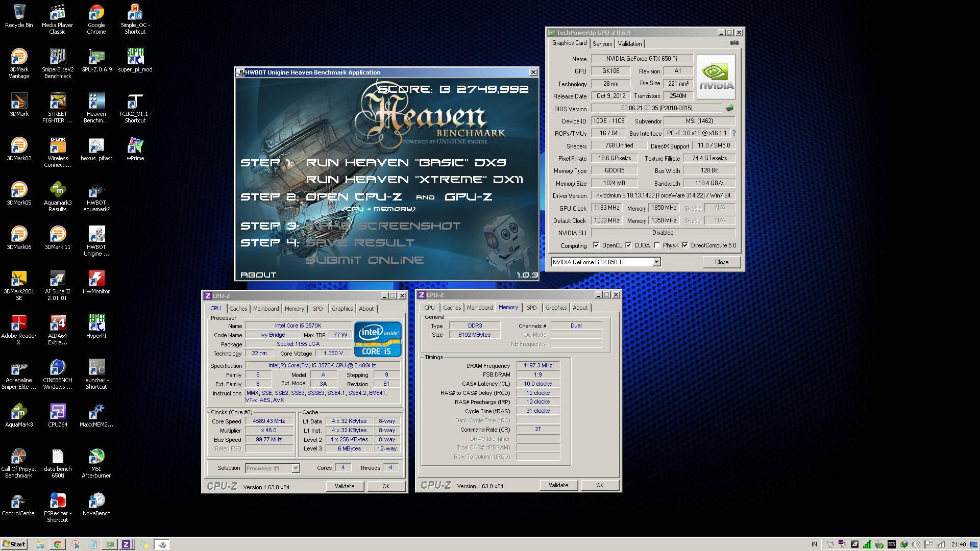Click the IN language indicator in taskbar

pos(814,544)
